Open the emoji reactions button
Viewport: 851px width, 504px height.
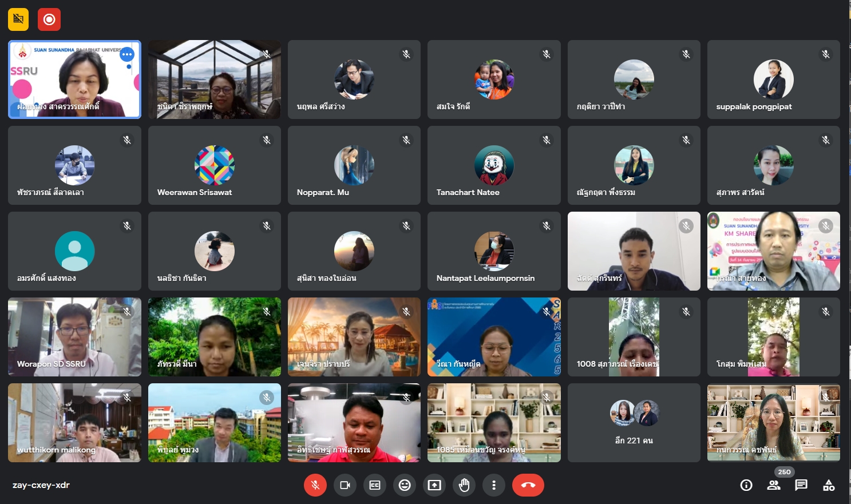click(405, 485)
